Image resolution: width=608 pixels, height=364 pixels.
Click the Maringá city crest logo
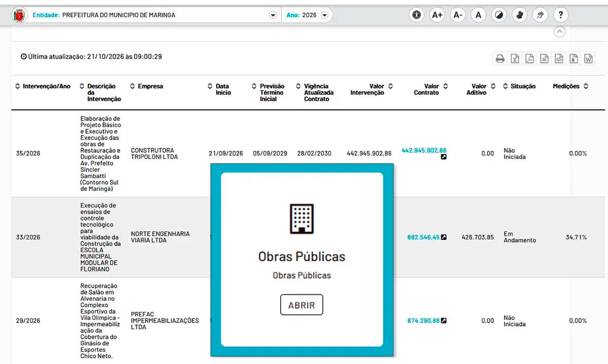(20, 15)
